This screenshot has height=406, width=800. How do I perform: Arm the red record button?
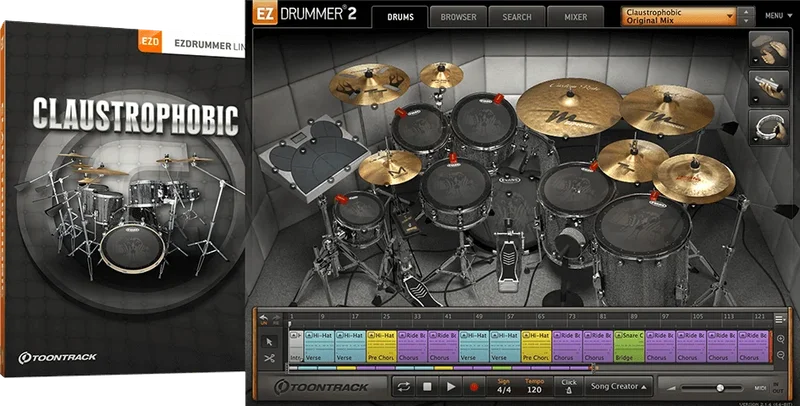tap(474, 387)
